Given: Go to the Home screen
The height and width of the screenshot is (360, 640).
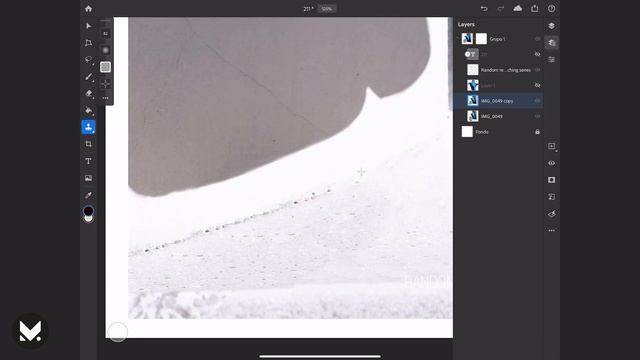Looking at the screenshot, I should click(89, 9).
